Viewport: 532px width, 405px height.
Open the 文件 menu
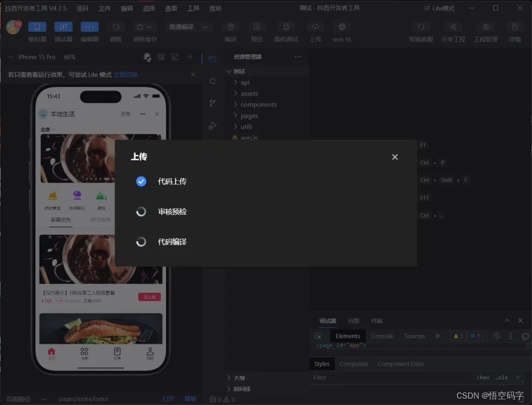(x=104, y=8)
